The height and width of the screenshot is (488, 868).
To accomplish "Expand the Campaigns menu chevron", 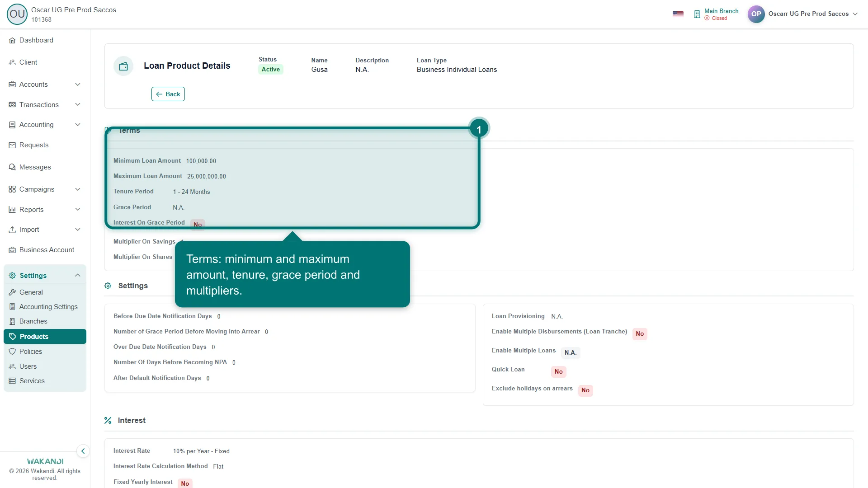I will pos(78,189).
